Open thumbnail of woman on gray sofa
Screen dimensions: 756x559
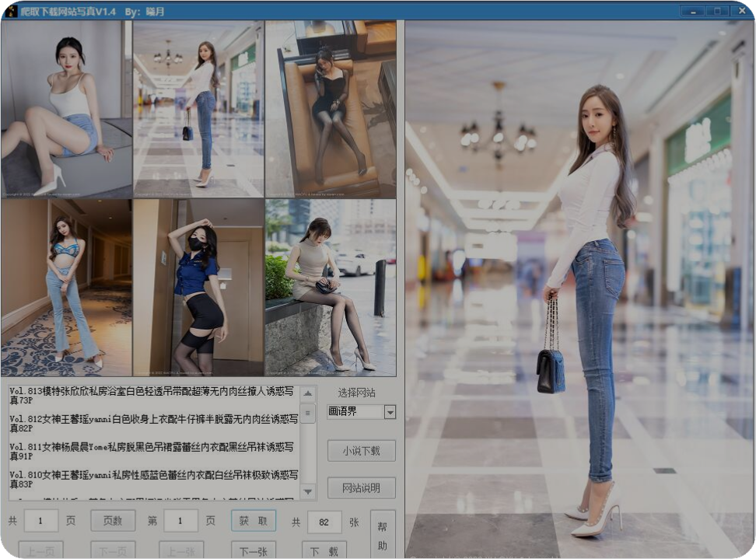point(66,109)
